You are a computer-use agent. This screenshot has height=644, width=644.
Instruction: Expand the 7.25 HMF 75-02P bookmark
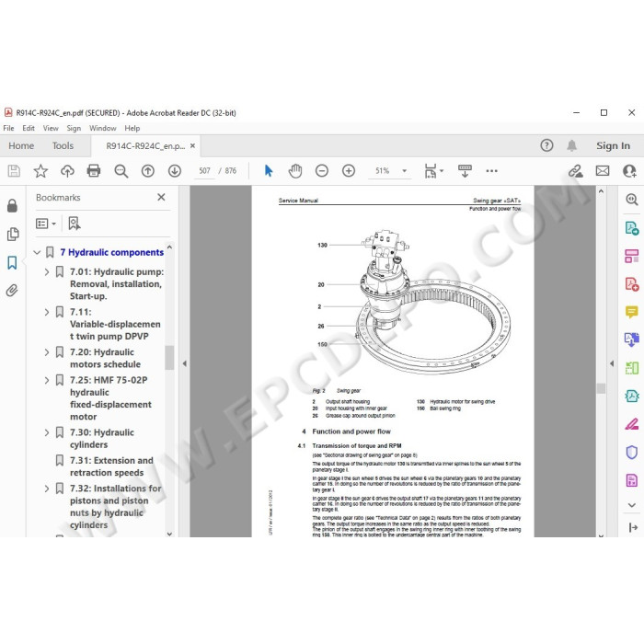coord(47,380)
